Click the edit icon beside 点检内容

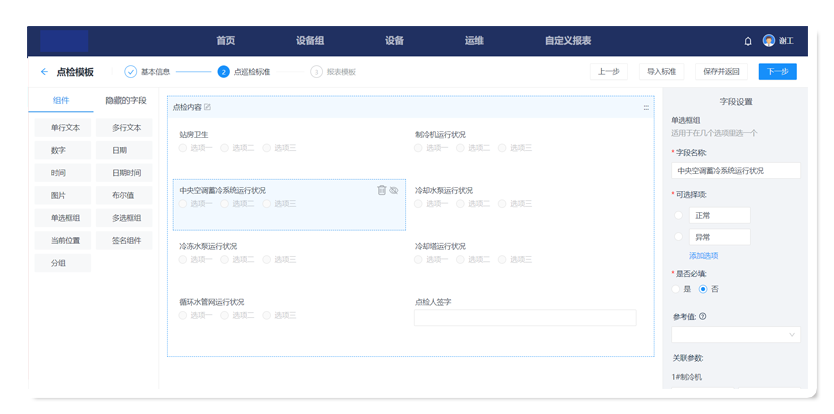[x=208, y=107]
